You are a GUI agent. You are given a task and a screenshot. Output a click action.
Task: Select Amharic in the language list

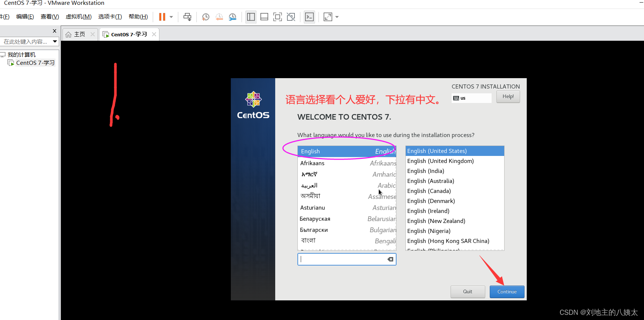347,174
